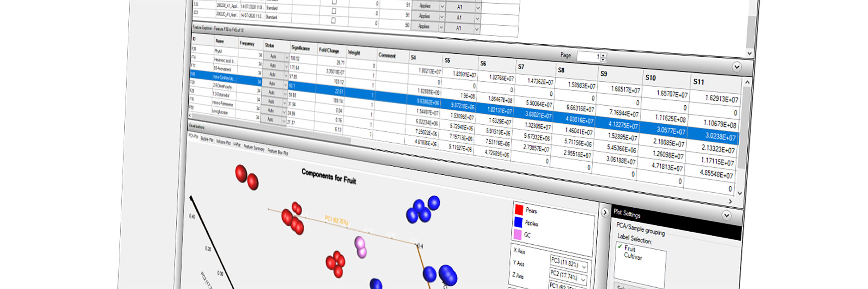The width and height of the screenshot is (868, 289).
Task: Collapse the Feature Explorer panel chevron
Action: click(736, 67)
